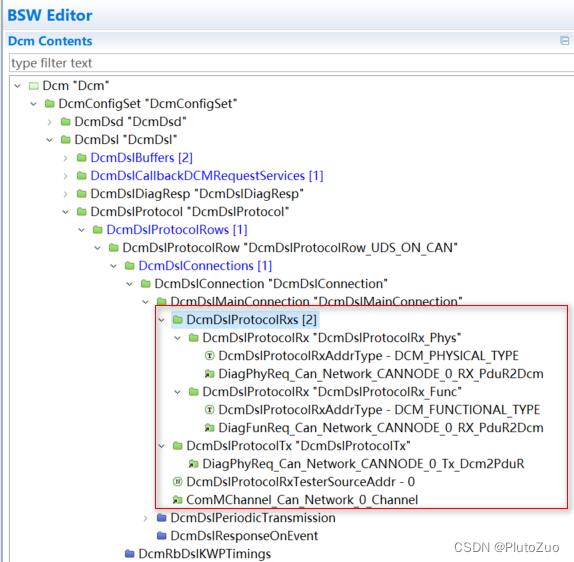Select the DcmRbDslKWPTimings tree item
The height and width of the screenshot is (562, 574).
(x=204, y=554)
